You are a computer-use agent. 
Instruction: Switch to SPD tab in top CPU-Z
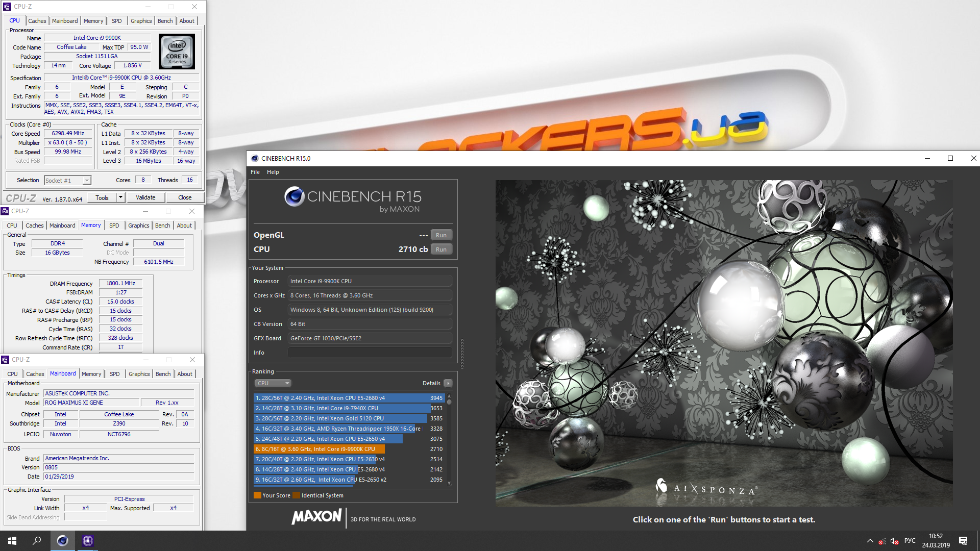pyautogui.click(x=117, y=21)
